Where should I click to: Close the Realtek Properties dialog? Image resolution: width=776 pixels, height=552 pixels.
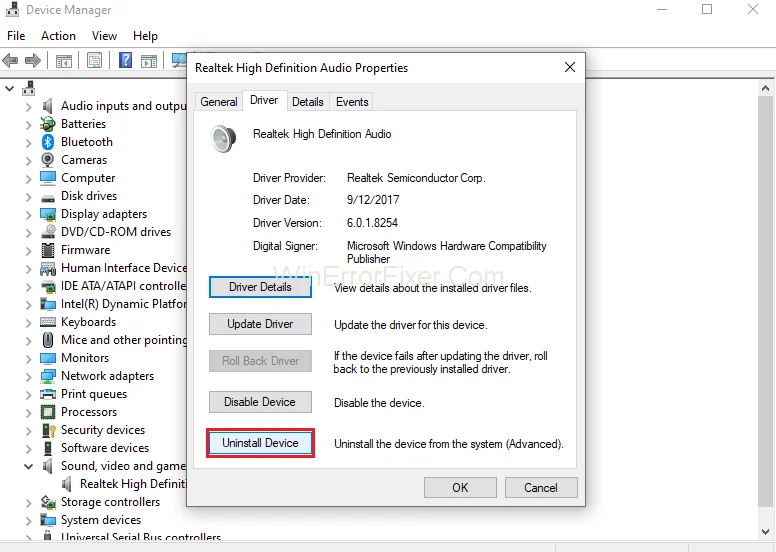pos(570,67)
